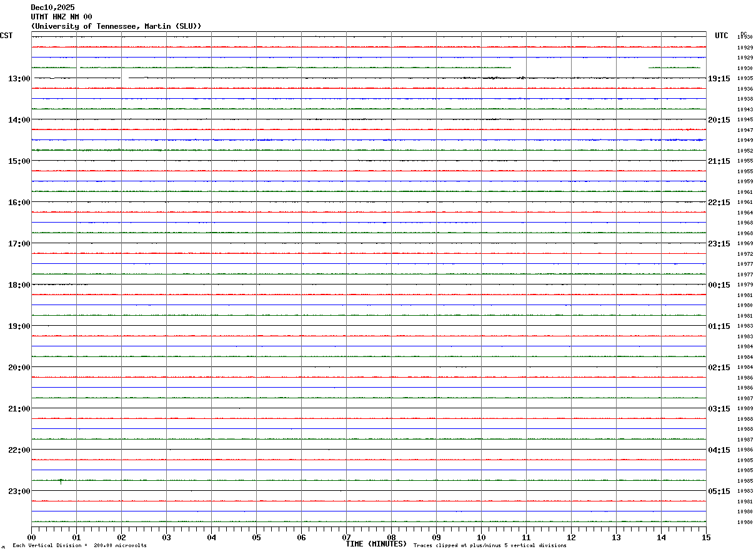Image resolution: width=756 pixels, height=554 pixels.
Task: Click the 15 minute axis tick label
Action: tap(706, 538)
